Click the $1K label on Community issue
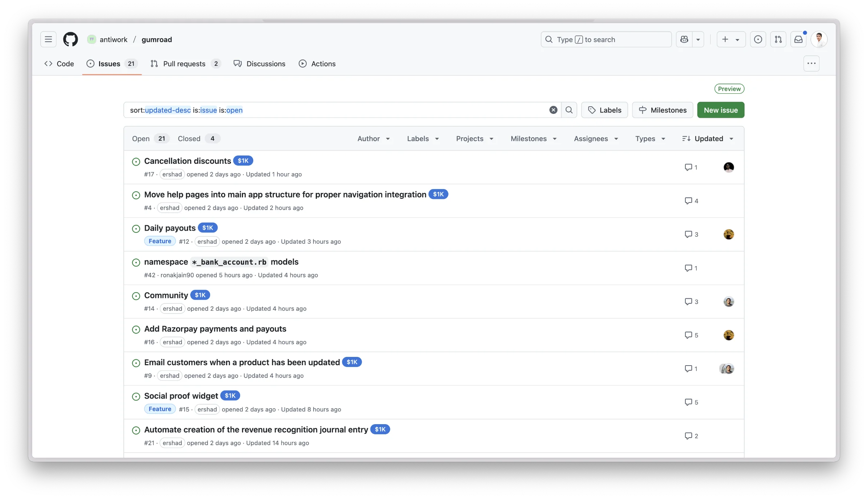Screen dimensions: 868x499 point(200,295)
